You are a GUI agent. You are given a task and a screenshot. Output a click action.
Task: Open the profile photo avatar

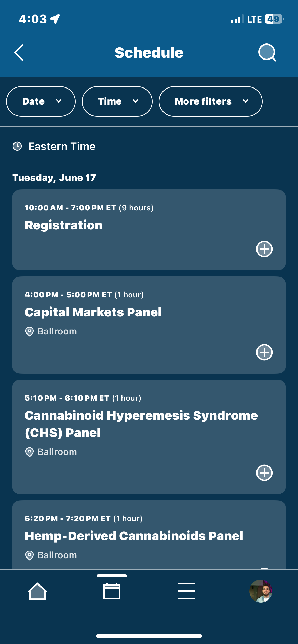click(261, 591)
